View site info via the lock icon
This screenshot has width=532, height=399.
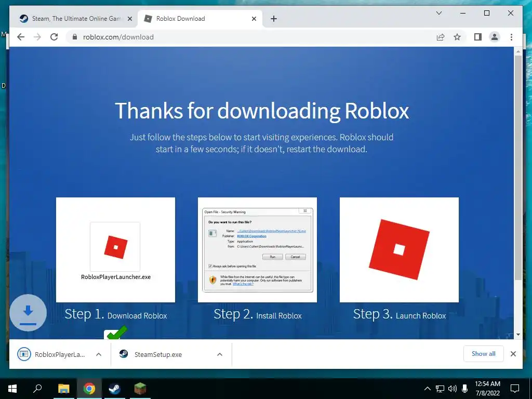coord(75,37)
